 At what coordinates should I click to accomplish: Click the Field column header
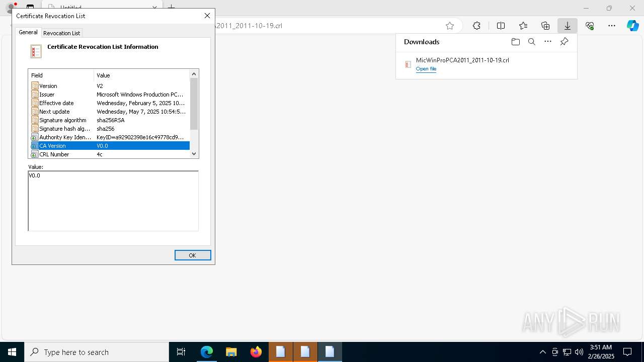(x=61, y=75)
